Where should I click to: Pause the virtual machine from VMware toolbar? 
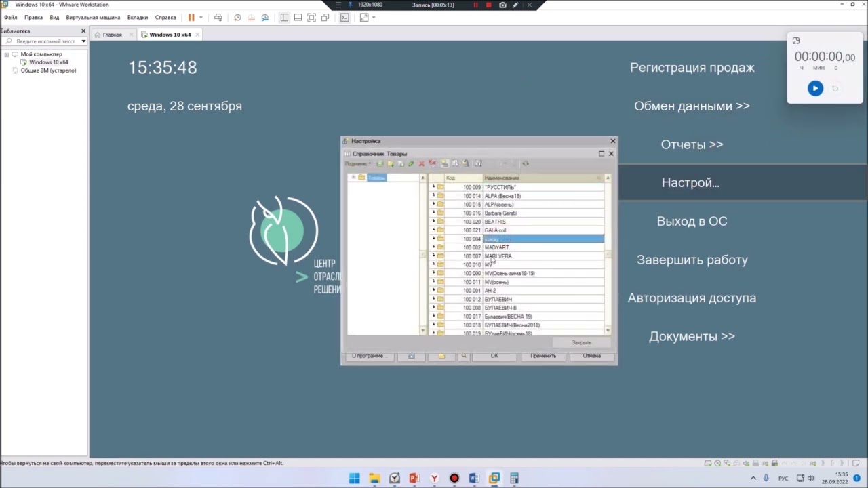click(191, 17)
